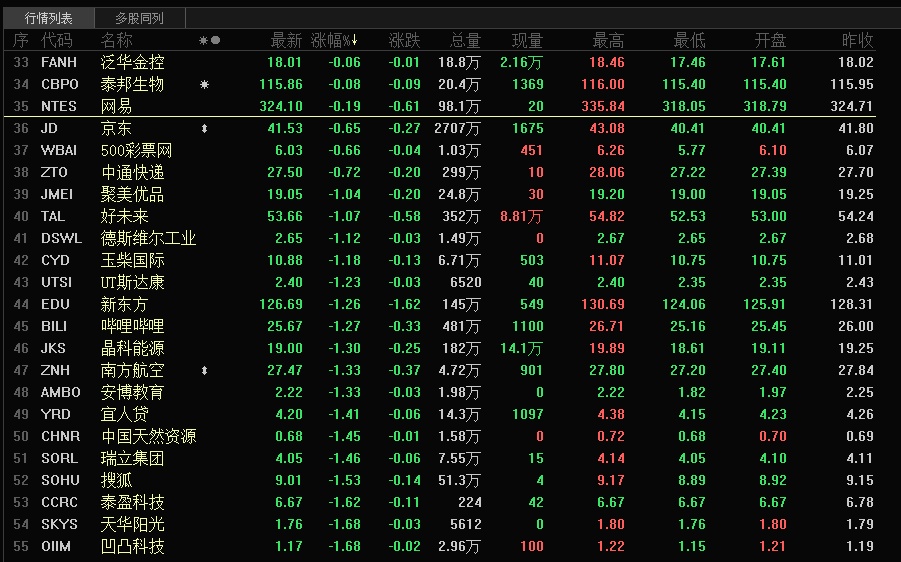The height and width of the screenshot is (562, 901).
Task: Select the 中国天然资源 stock name
Action: click(x=148, y=437)
